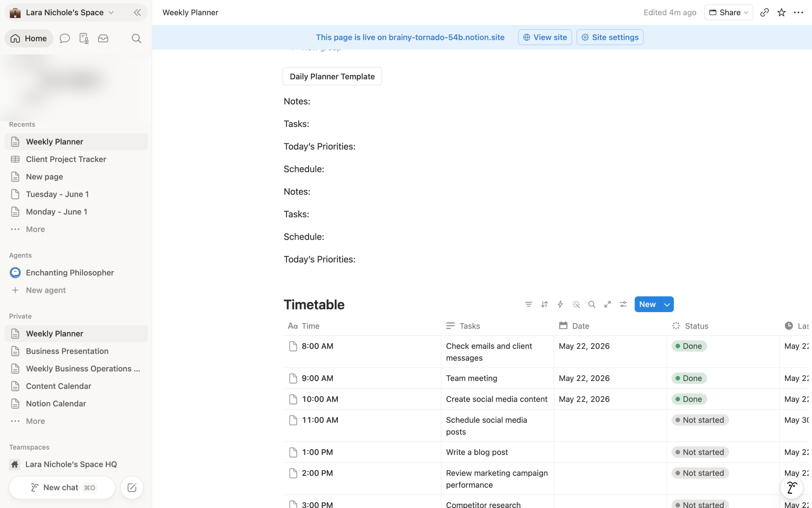Click the View site button
Screen dimensions: 812x508
pos(545,37)
